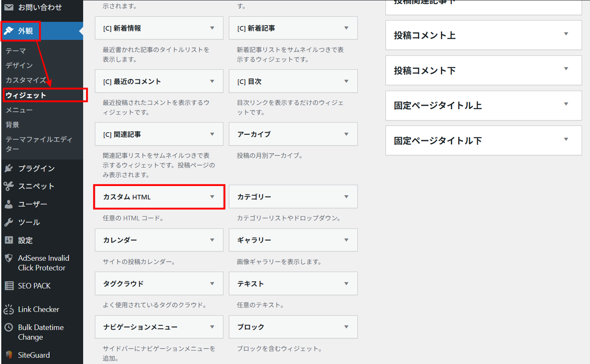Click the Link Checker chain icon
This screenshot has height=364, width=590.
pos(8,310)
